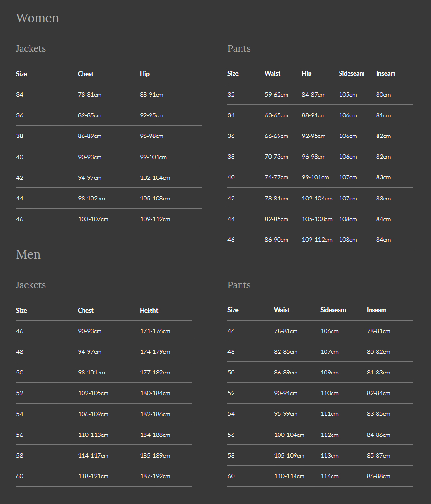Click 103-107cm chest value for size 46

(x=93, y=219)
